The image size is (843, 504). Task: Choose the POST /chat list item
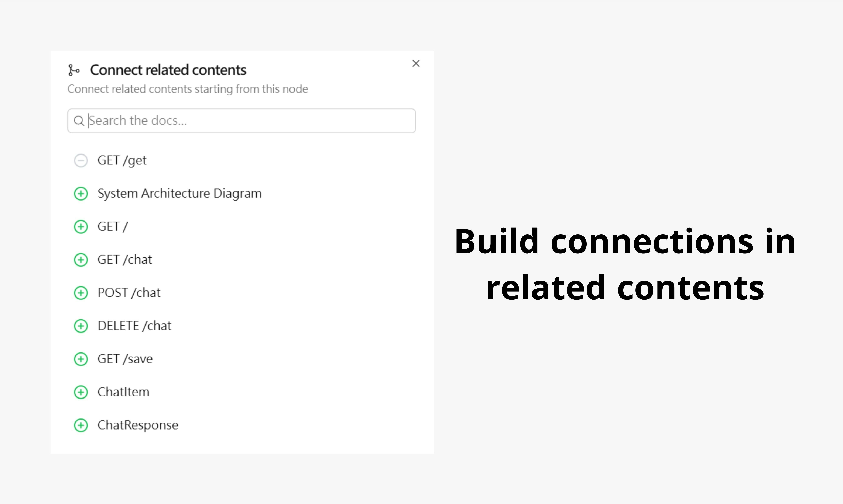click(x=129, y=293)
